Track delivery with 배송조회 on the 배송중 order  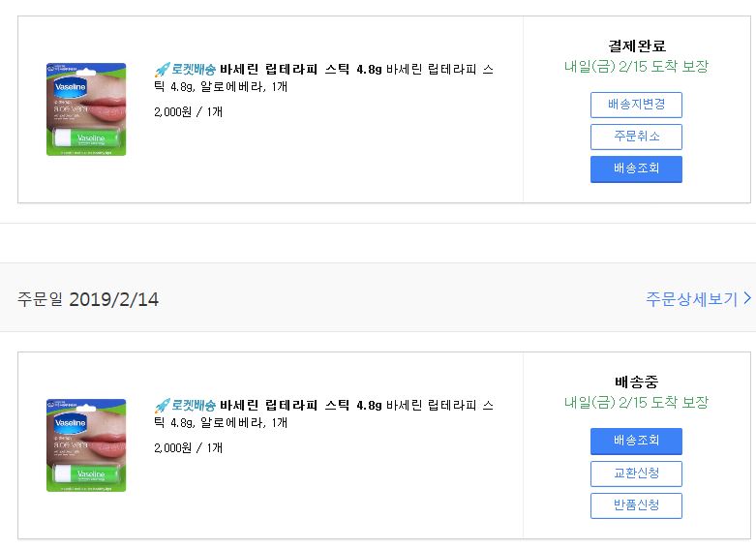[636, 441]
